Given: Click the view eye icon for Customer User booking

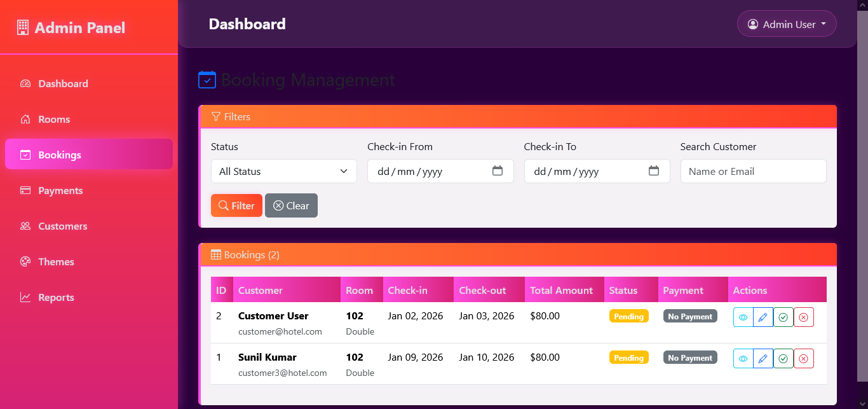Looking at the screenshot, I should (743, 317).
